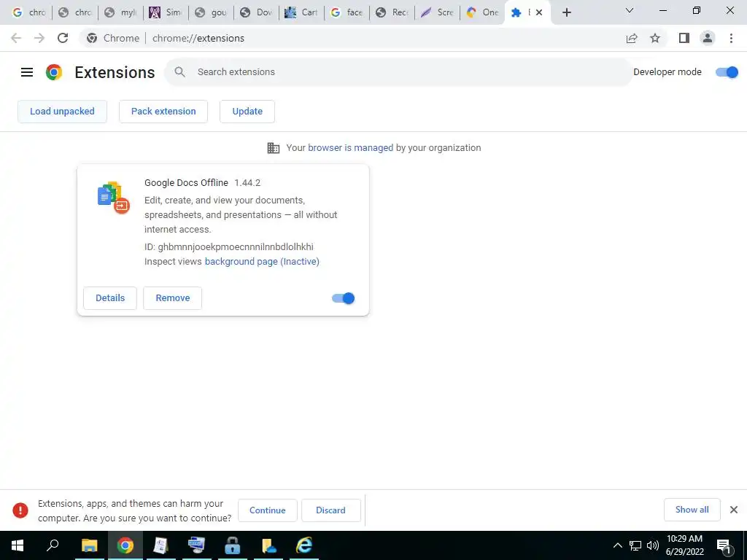Switch to the Scre tab
The width and height of the screenshot is (747, 560).
[x=437, y=12]
